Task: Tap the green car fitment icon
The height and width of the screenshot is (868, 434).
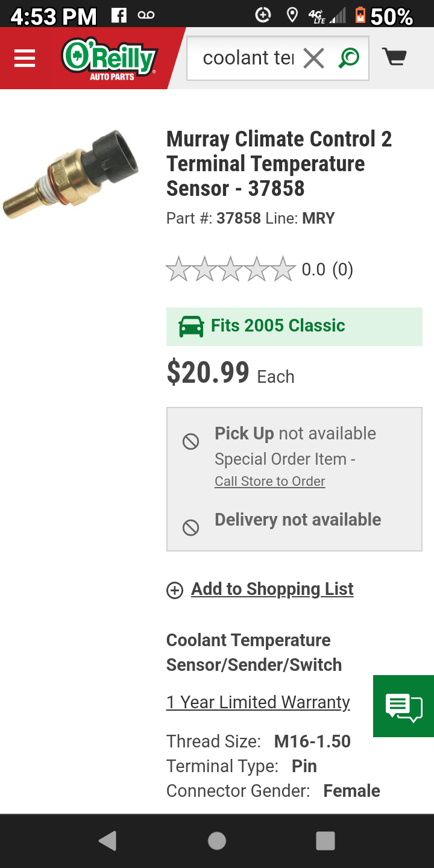Action: coord(191,326)
